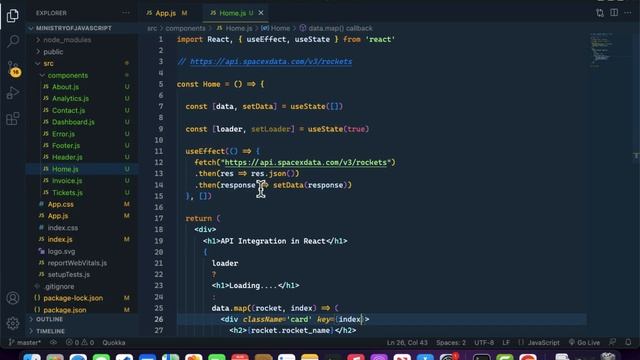Open index.js file

point(60,240)
